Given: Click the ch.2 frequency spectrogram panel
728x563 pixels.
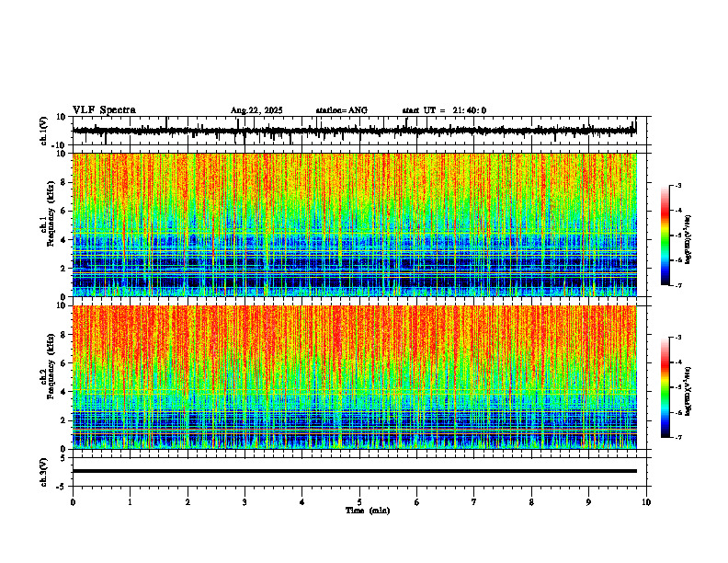Looking at the screenshot, I should tap(354, 377).
